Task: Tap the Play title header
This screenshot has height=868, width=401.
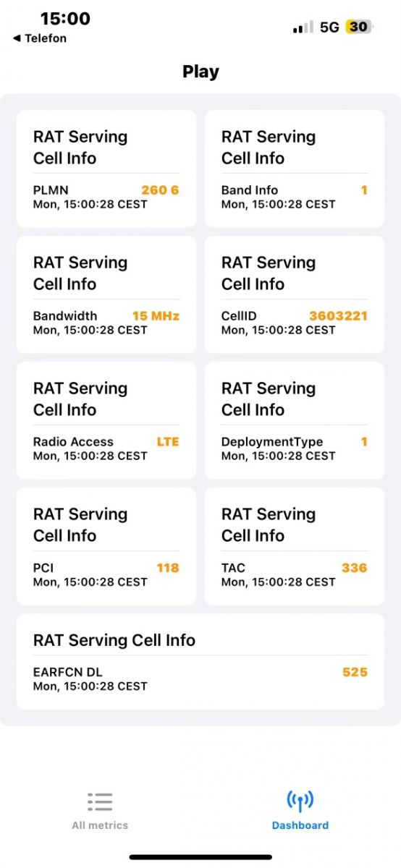Action: 200,72
